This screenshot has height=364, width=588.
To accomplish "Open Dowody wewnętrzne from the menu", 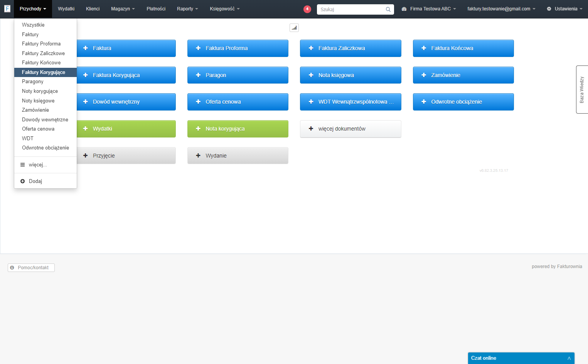I will click(x=45, y=120).
